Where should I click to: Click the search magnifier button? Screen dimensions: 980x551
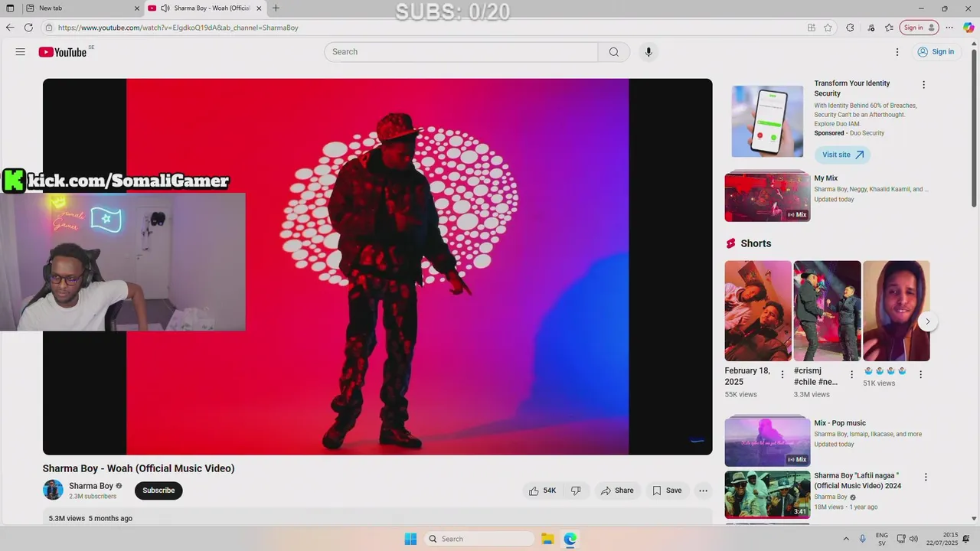tap(614, 52)
